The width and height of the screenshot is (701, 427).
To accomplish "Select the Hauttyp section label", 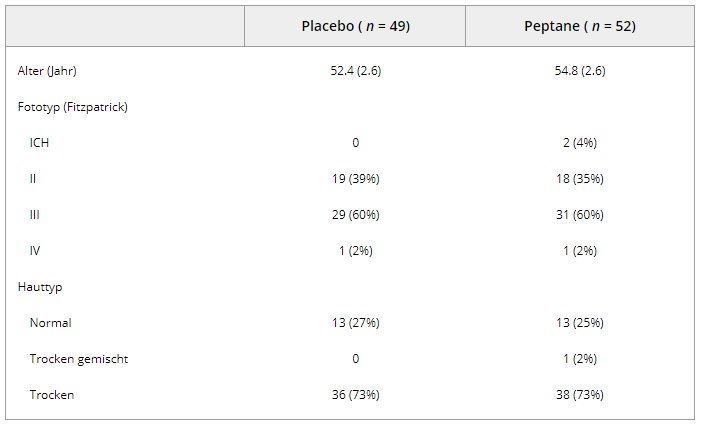I will [40, 287].
